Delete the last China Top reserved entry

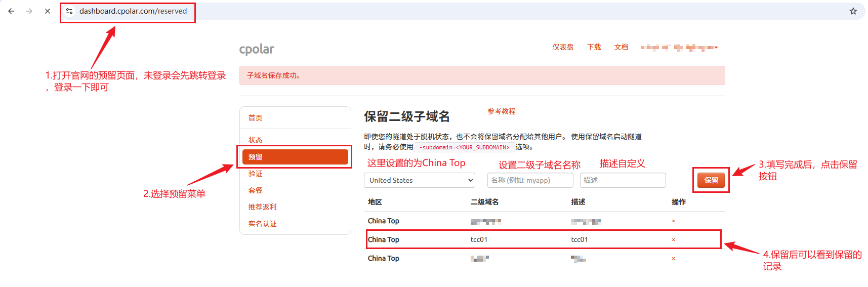coord(673,259)
